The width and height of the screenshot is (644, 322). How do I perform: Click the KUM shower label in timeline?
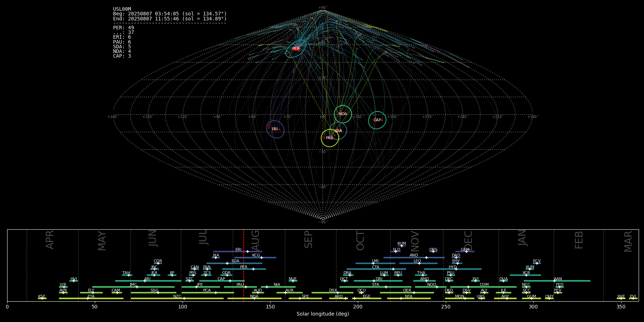(401, 244)
